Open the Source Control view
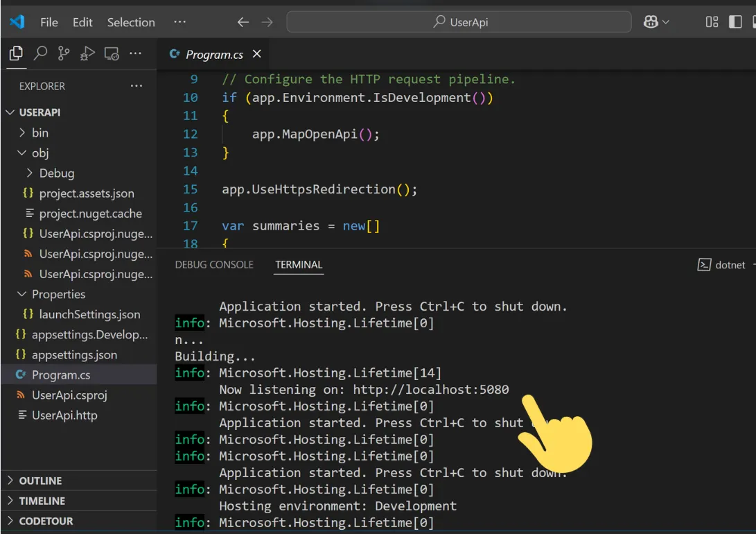756x534 pixels. click(64, 54)
